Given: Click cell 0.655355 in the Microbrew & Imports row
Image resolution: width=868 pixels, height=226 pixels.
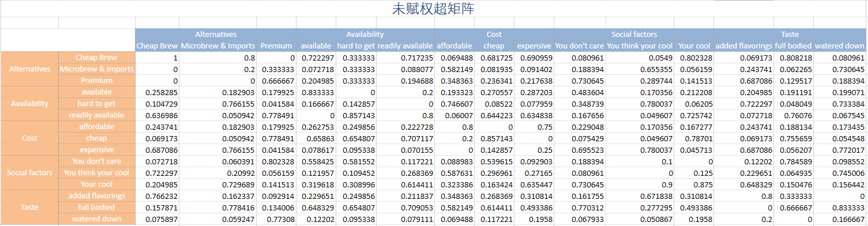Looking at the screenshot, I should click(x=640, y=69).
